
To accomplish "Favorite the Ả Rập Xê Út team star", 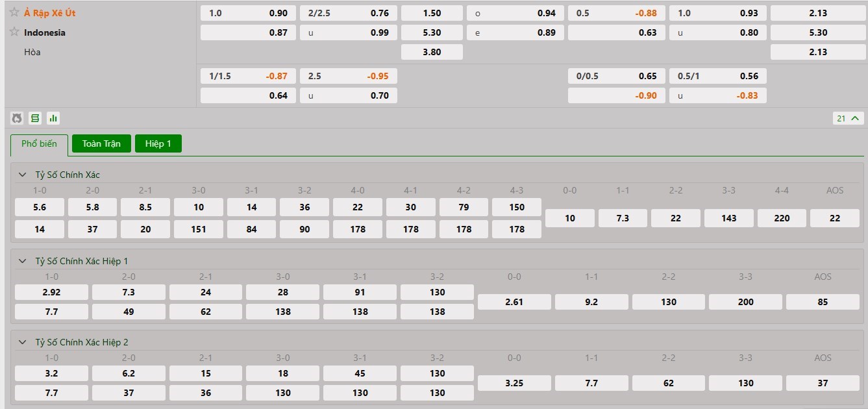I will 14,12.
